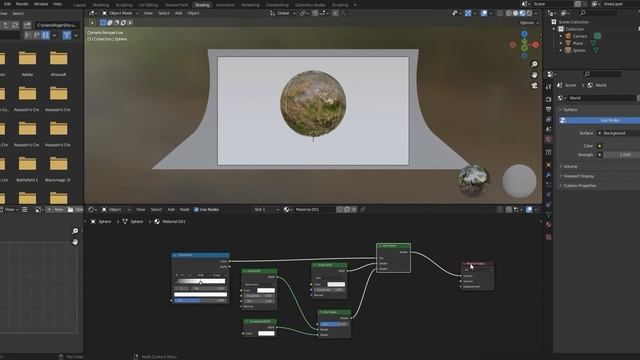Toggle the file browser filter funnel
640x360 pixels.
point(67,36)
